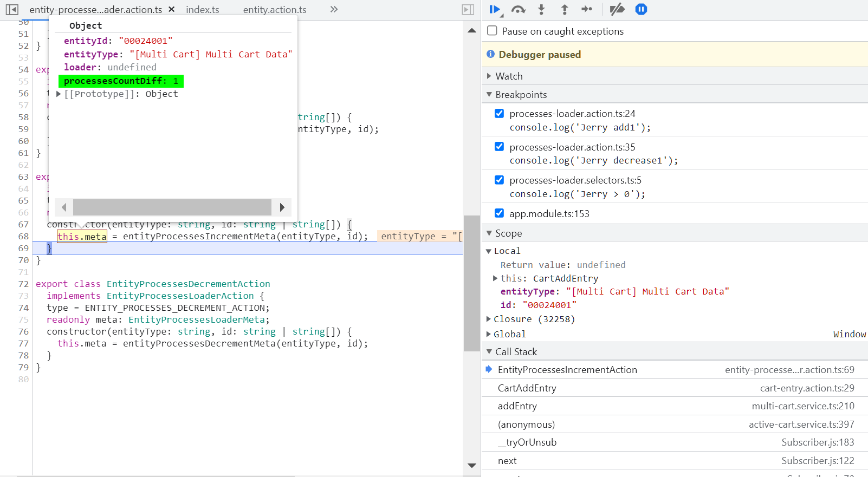This screenshot has width=868, height=477.
Task: Click EntityProcessesDecrementAction class name
Action: [x=188, y=284]
